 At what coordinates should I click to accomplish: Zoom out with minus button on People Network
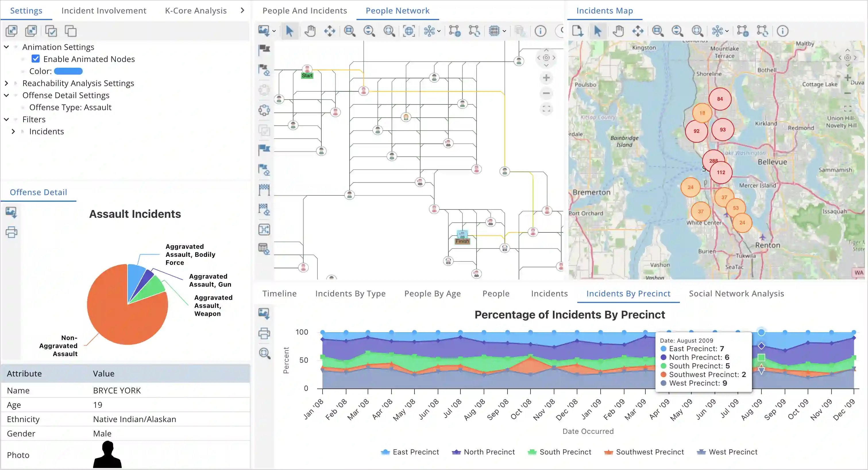coord(546,93)
